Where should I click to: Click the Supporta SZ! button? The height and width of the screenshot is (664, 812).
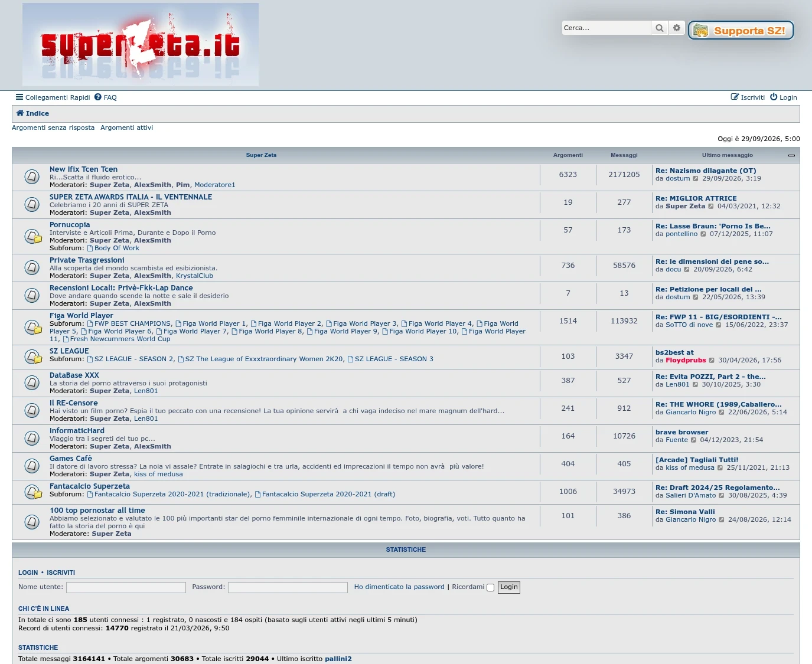click(741, 30)
